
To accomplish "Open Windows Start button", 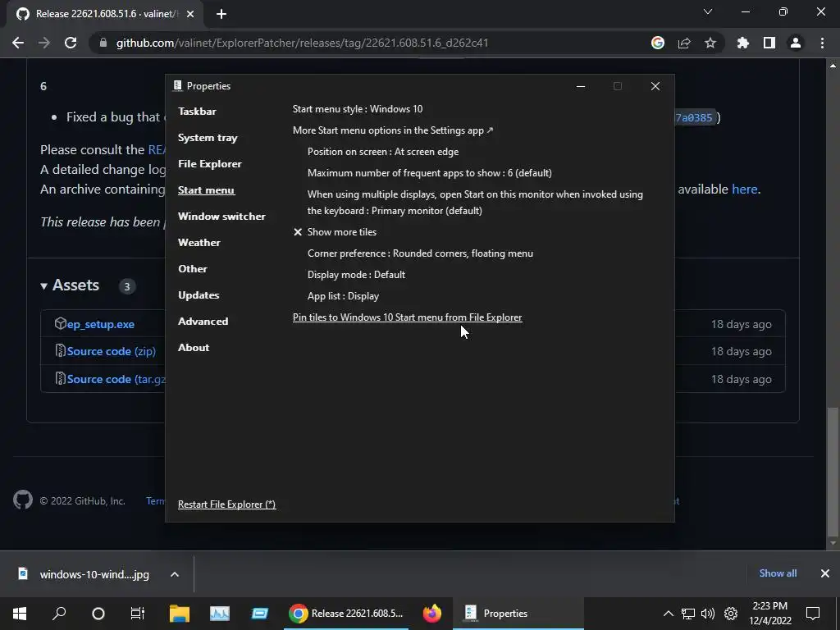I will [20, 614].
